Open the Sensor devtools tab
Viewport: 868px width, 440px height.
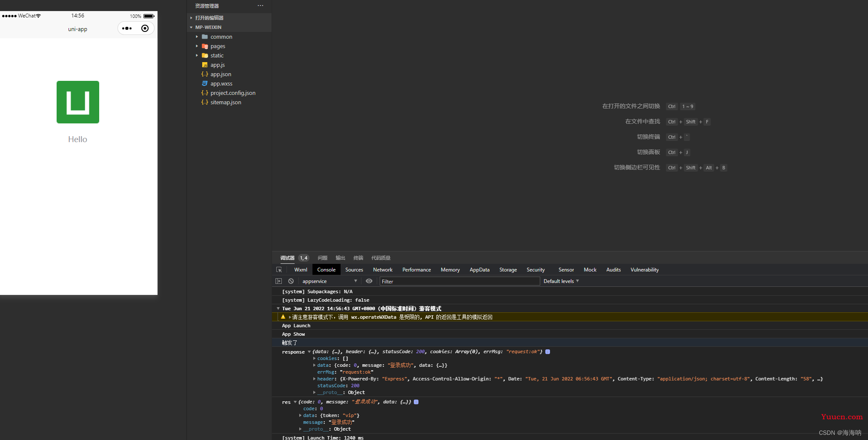point(566,270)
